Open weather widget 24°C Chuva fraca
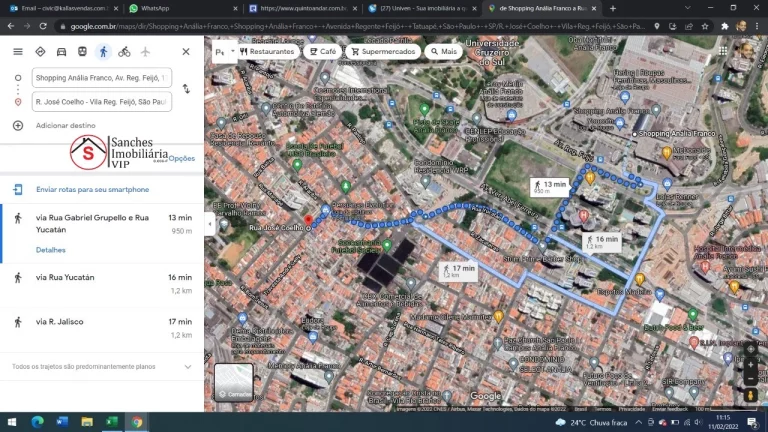 pos(591,422)
